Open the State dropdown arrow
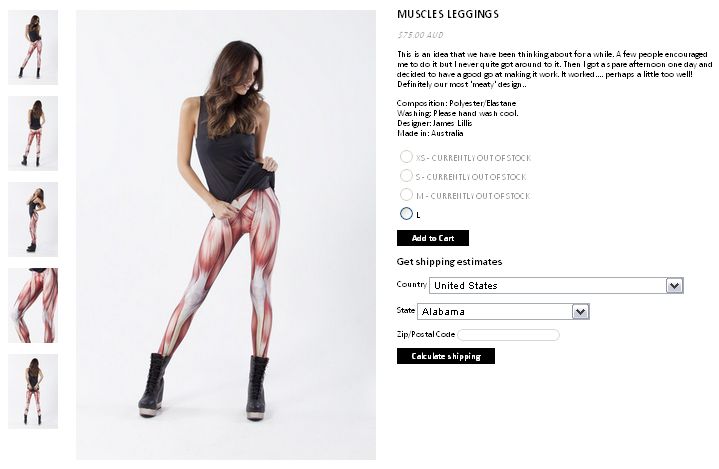The image size is (719, 469). pyautogui.click(x=580, y=312)
